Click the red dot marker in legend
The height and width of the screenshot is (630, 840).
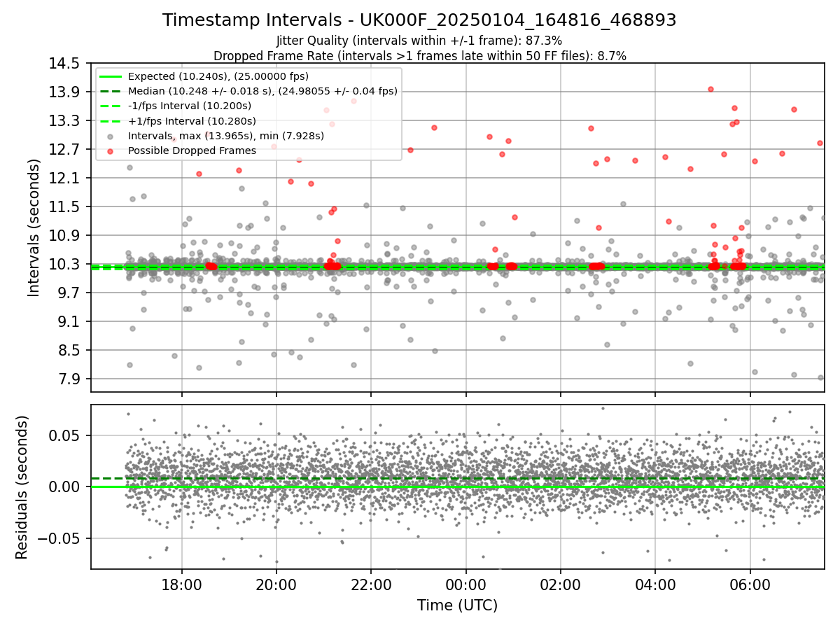111,150
